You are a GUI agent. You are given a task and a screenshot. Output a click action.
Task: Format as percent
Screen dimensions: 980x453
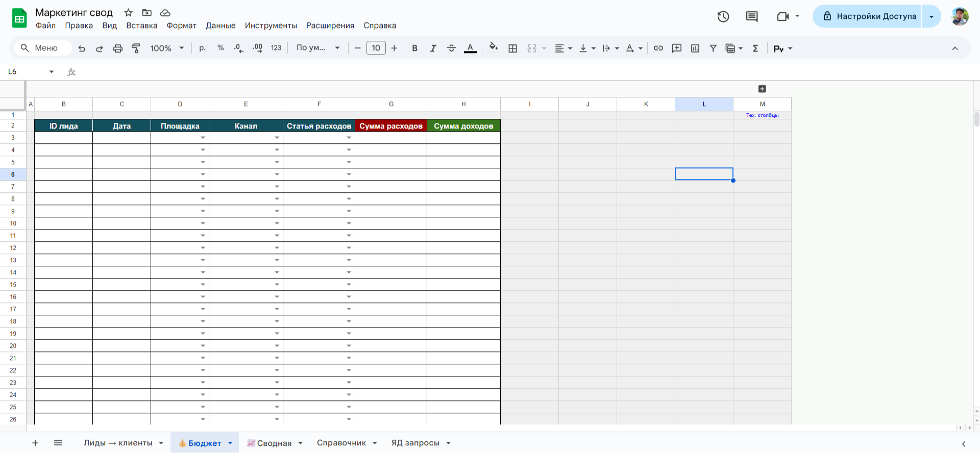coord(220,48)
